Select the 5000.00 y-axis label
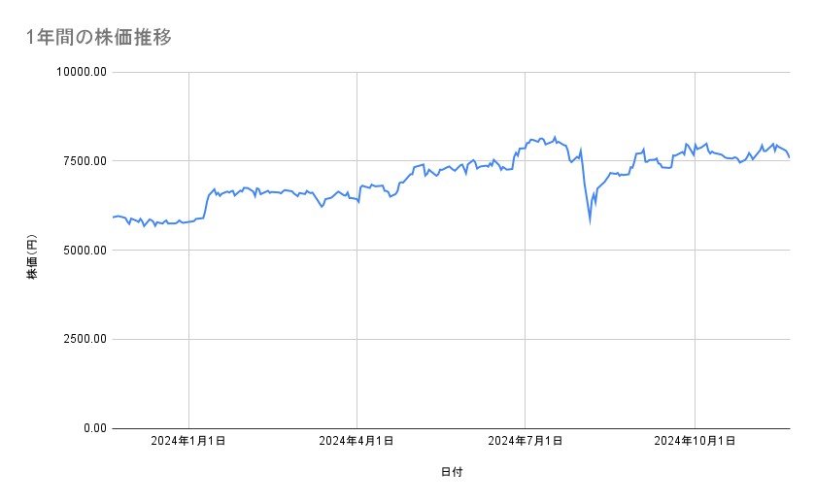This screenshot has width=815, height=504. [x=85, y=250]
